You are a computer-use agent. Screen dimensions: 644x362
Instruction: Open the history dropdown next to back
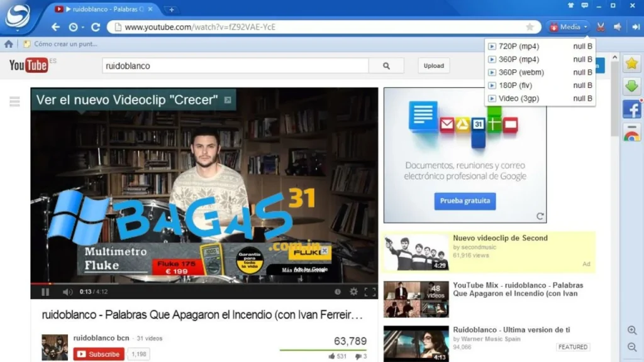pos(75,27)
